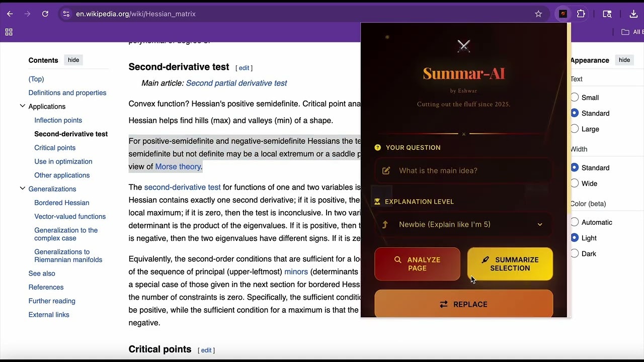Open the Morse theory link
644x362 pixels.
point(178,166)
